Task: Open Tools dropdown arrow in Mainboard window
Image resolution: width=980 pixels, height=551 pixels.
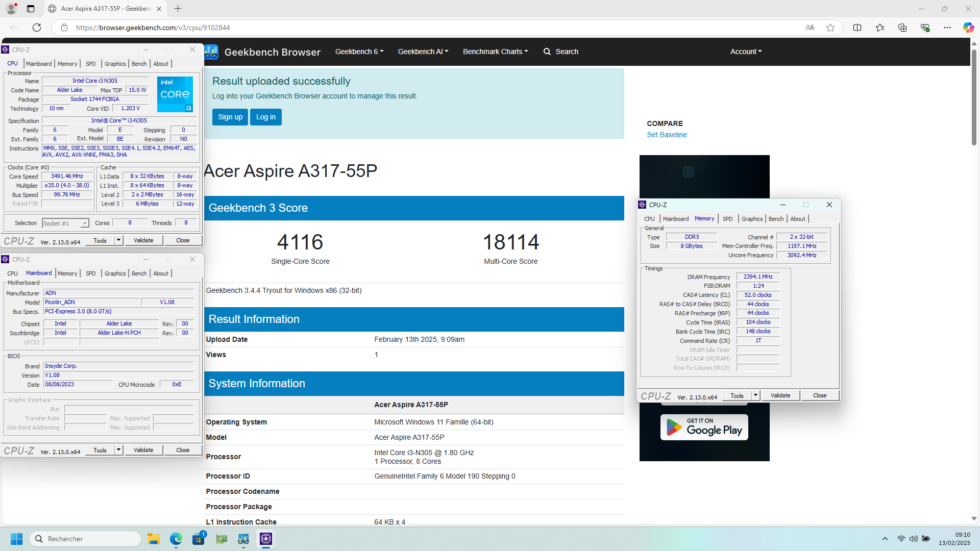Action: point(118,450)
